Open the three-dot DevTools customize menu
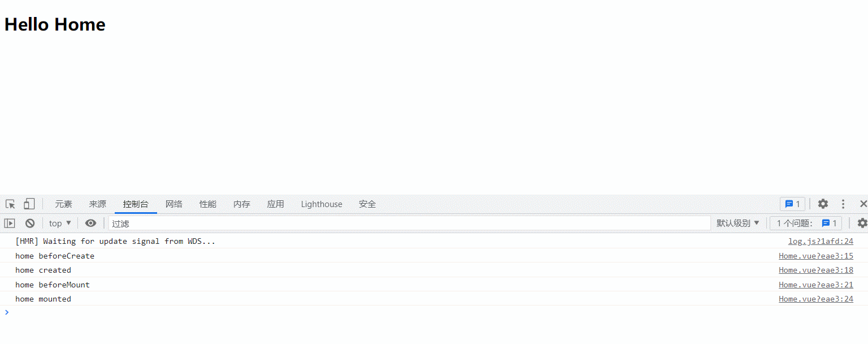The height and width of the screenshot is (344, 868). coord(843,204)
